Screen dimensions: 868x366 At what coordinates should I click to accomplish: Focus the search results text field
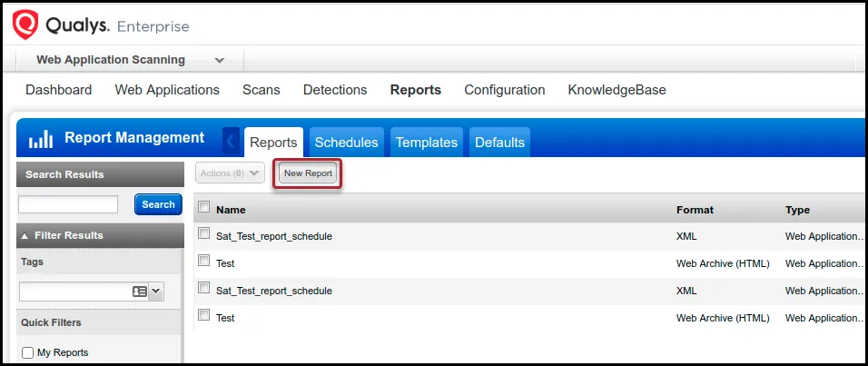click(68, 204)
